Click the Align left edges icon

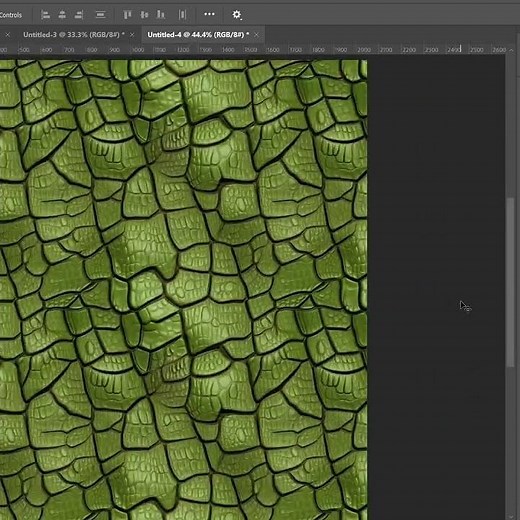click(x=45, y=15)
